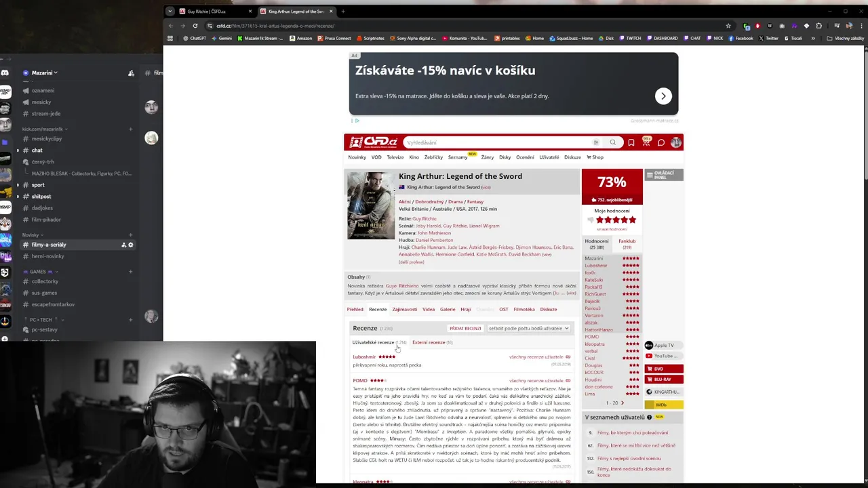
Task: Show more bookmarks with chevron
Action: [x=813, y=38]
